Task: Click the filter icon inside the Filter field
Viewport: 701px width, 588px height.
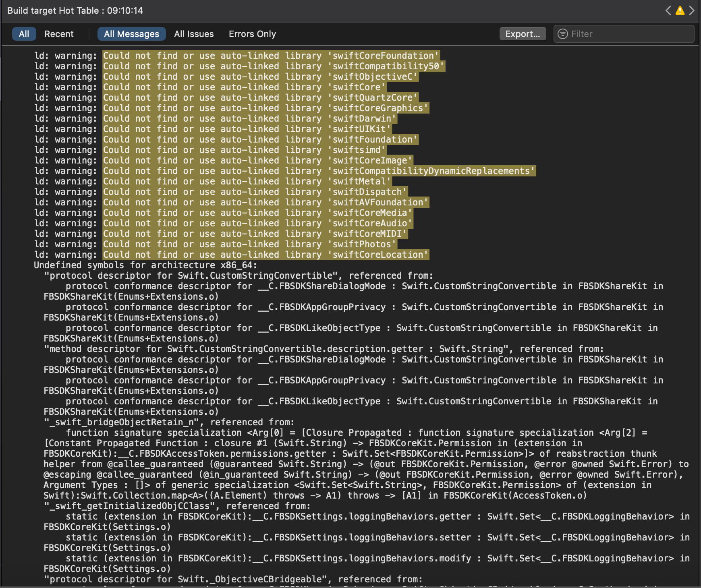Action: tap(563, 34)
